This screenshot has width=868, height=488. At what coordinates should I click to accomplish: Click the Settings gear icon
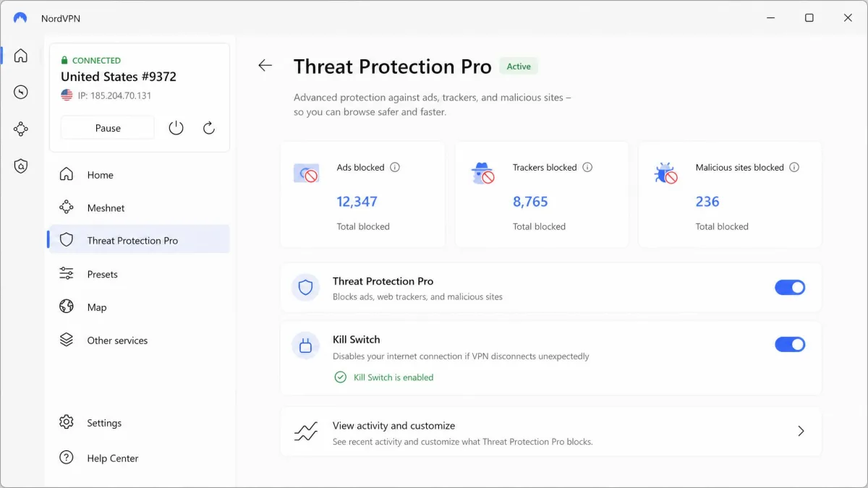[67, 422]
